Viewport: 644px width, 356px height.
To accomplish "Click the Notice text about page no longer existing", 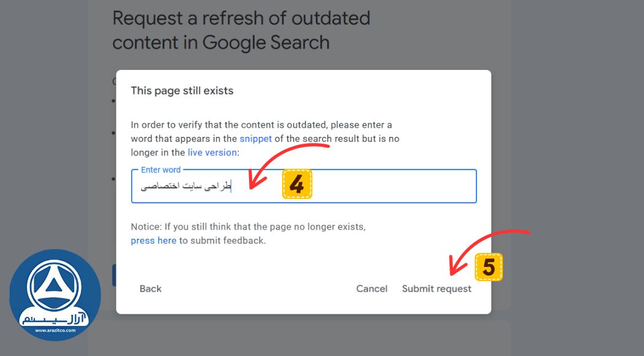I will click(x=248, y=227).
